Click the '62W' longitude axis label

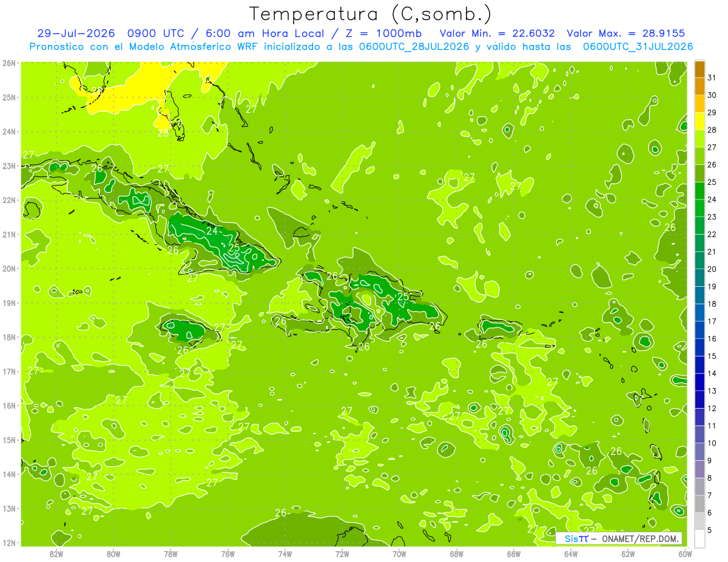(628, 553)
